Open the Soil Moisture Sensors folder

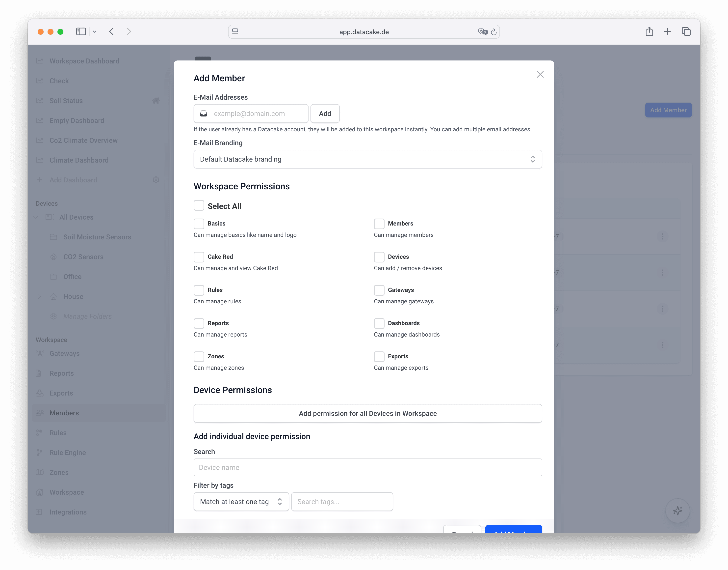[97, 237]
